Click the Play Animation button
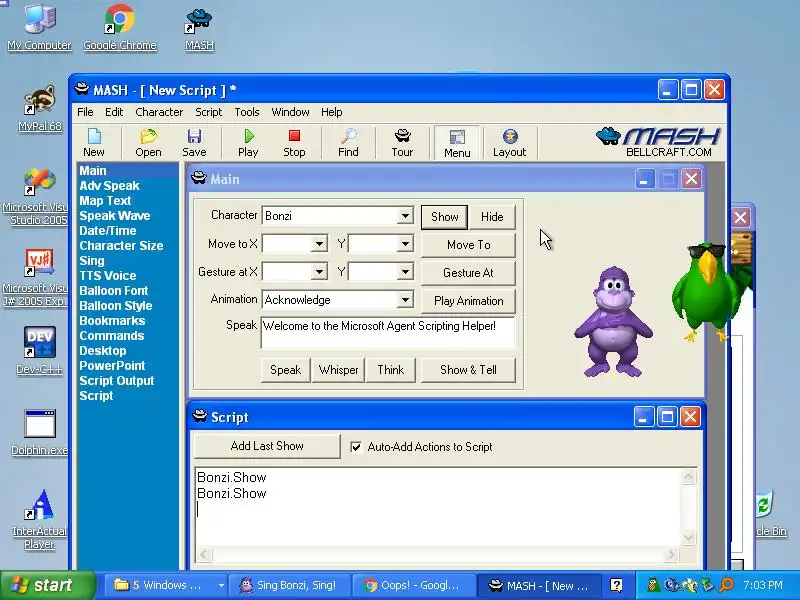800x600 pixels. tap(468, 301)
